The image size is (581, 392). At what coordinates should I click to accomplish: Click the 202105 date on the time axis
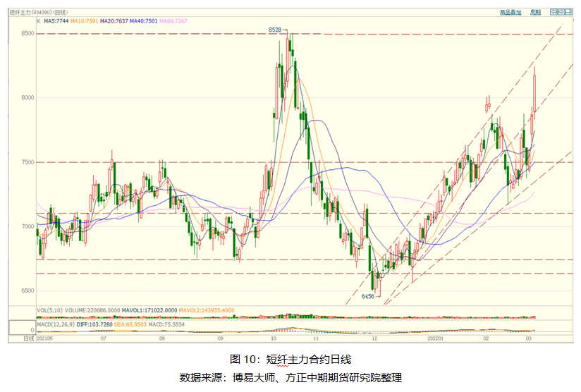(x=45, y=338)
